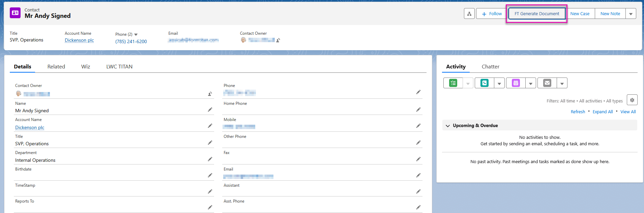Edit the Reports To field pencil
644x213 pixels.
(210, 207)
